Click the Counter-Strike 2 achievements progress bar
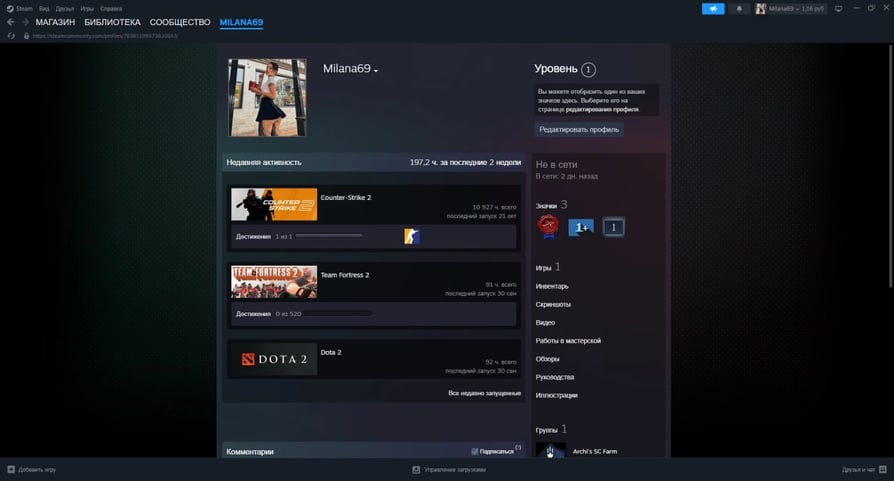The height and width of the screenshot is (481, 894). coord(329,236)
